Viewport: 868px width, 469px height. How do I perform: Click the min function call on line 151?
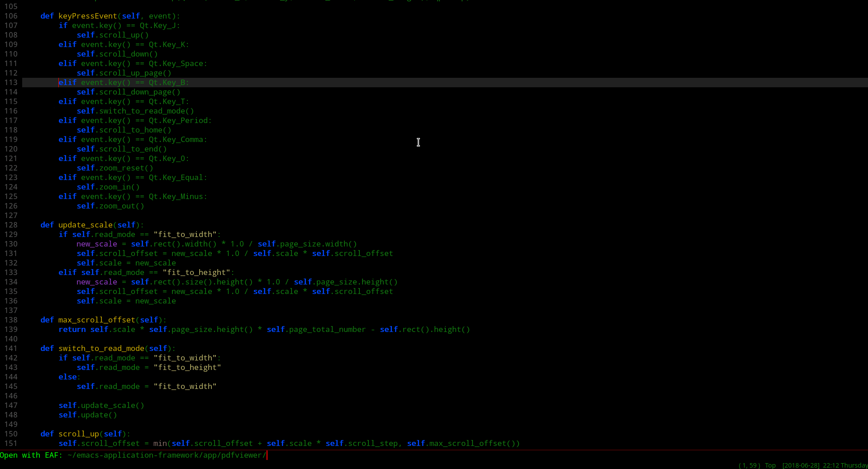click(x=160, y=443)
